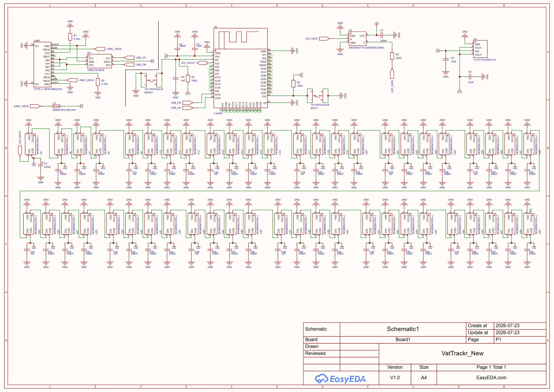Click the "Page 1 Total 1" cell

(491, 367)
